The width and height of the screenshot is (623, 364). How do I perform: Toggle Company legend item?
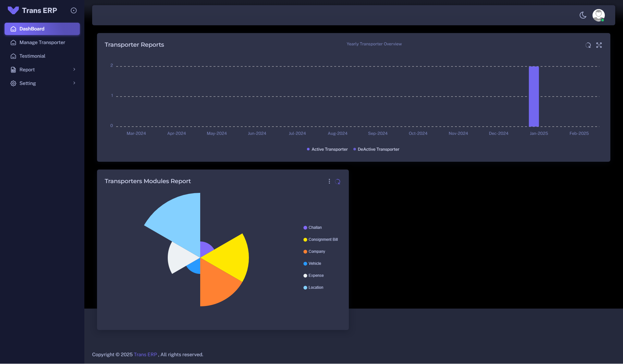[x=314, y=252]
